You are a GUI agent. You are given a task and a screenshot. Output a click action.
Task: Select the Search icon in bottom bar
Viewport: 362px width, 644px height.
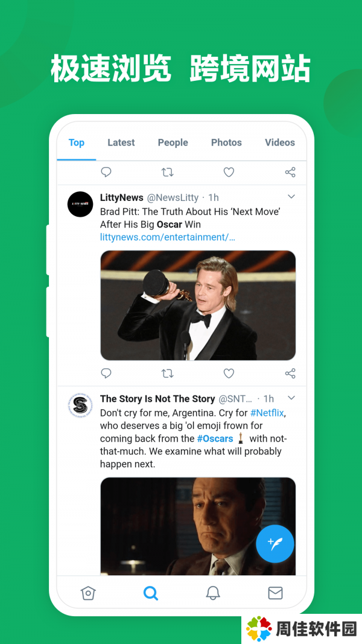pos(151,593)
